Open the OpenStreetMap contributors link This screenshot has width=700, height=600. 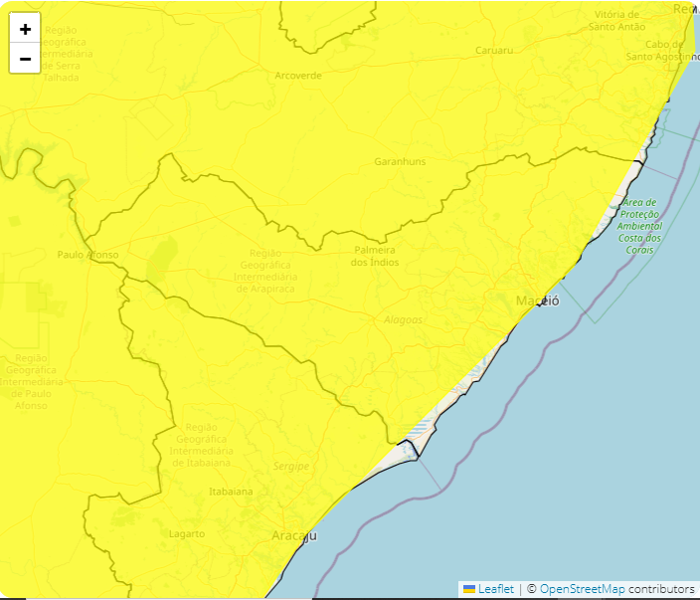[x=582, y=588]
